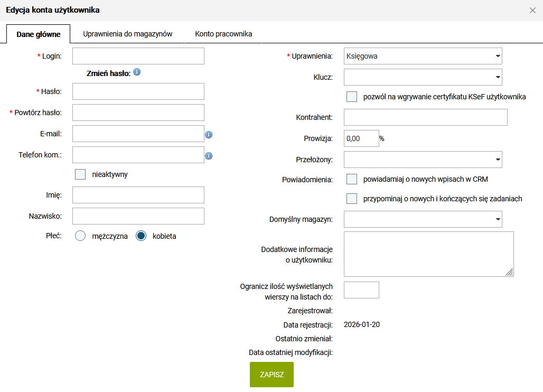Choose kobieta as gender
This screenshot has width=543, height=392.
point(141,236)
